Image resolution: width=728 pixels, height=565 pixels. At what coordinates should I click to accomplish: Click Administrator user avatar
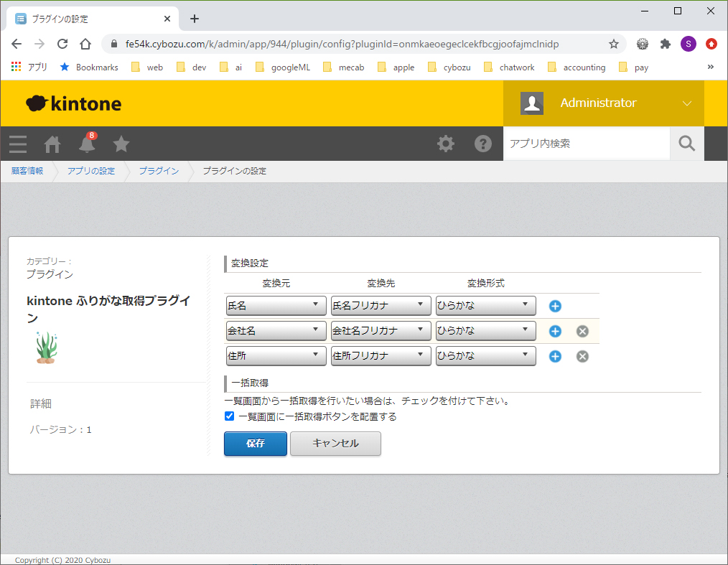531,103
